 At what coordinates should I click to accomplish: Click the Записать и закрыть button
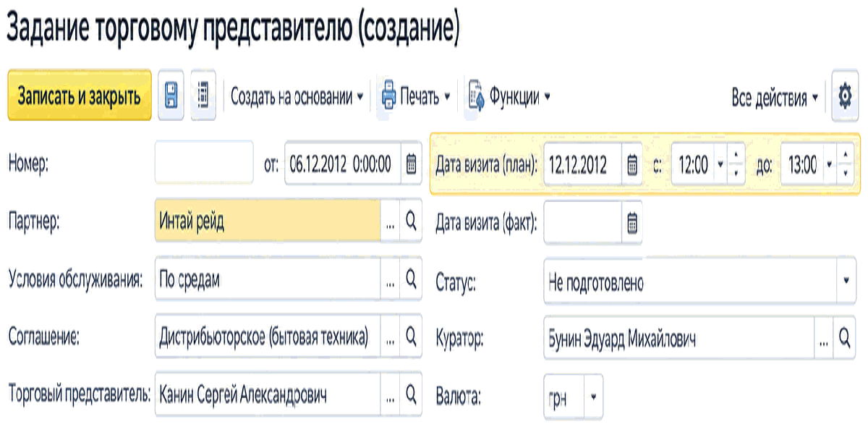pyautogui.click(x=79, y=96)
